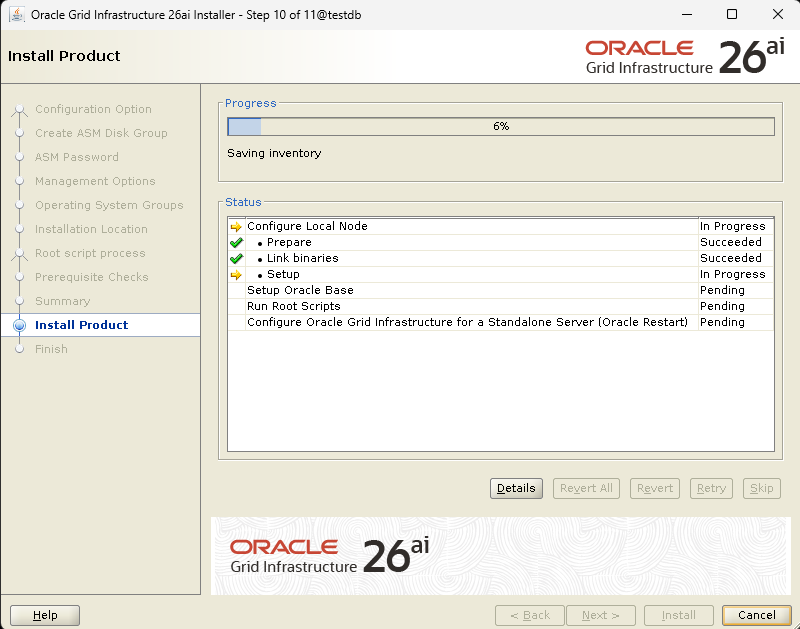Minimize the installer window
This screenshot has width=800, height=629.
tap(687, 14)
